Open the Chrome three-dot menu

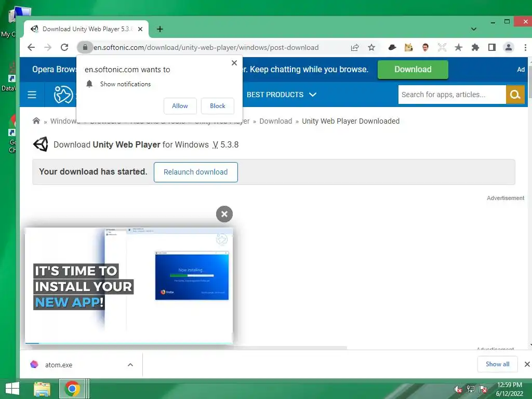[x=525, y=47]
